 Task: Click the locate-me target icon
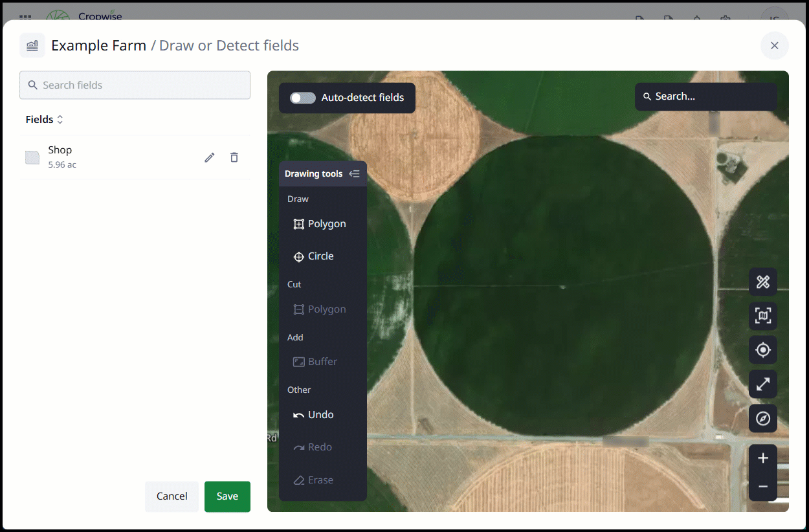coord(763,350)
